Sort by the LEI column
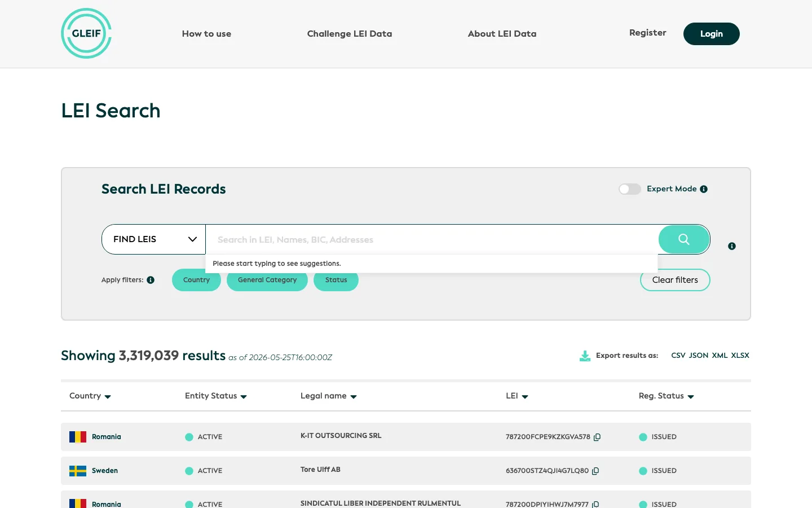This screenshot has height=508, width=812. (517, 396)
